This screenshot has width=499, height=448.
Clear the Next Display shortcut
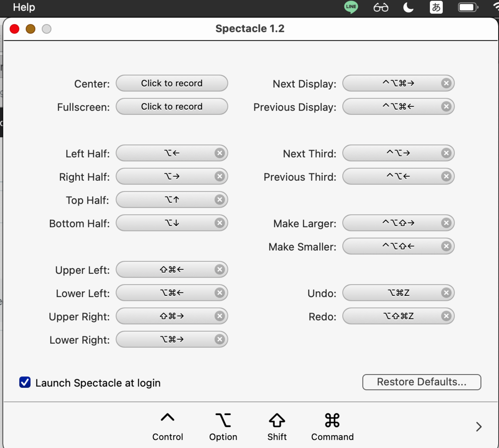point(446,84)
